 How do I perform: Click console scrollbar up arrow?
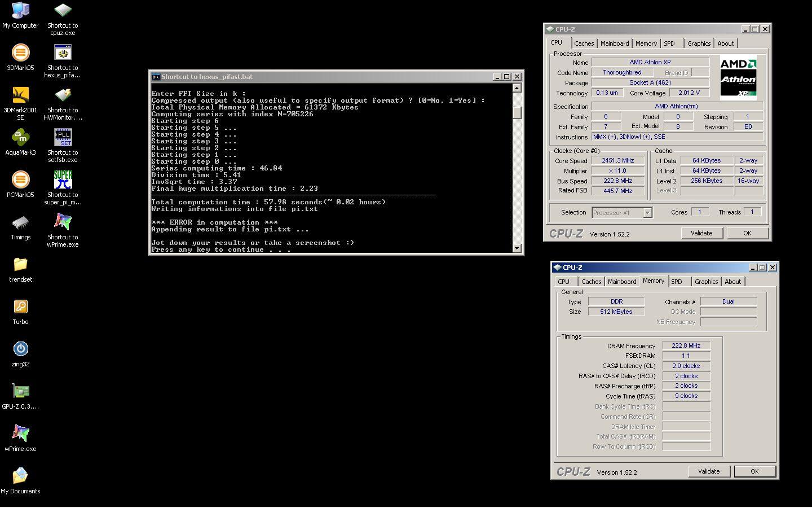517,88
